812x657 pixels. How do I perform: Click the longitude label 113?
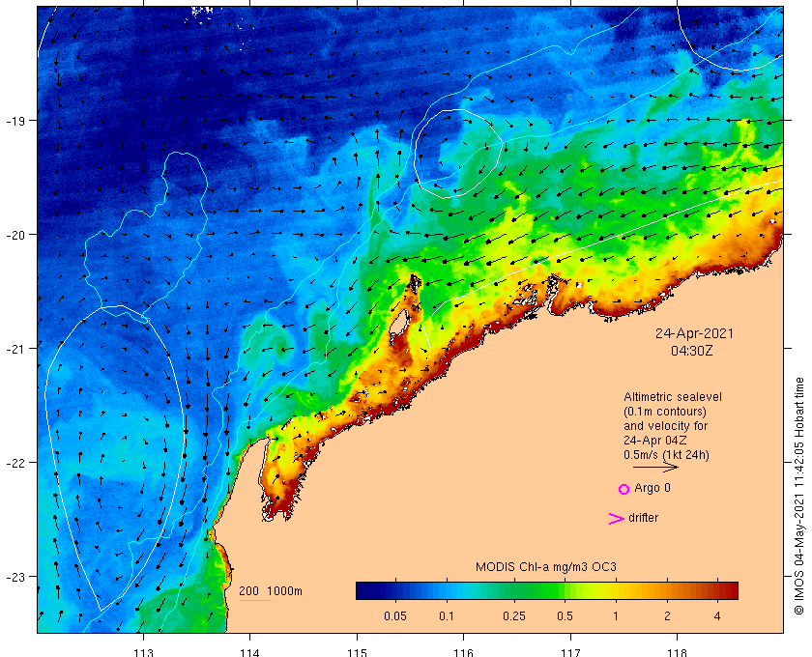(143, 652)
